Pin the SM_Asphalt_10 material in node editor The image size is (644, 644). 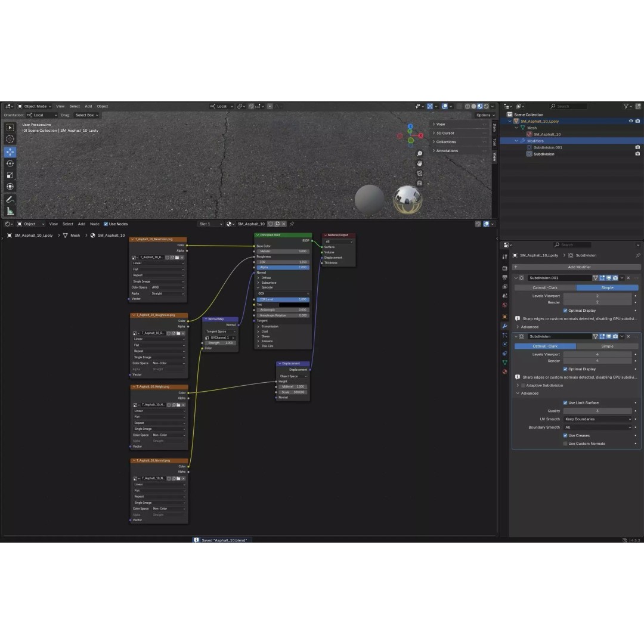click(x=292, y=224)
